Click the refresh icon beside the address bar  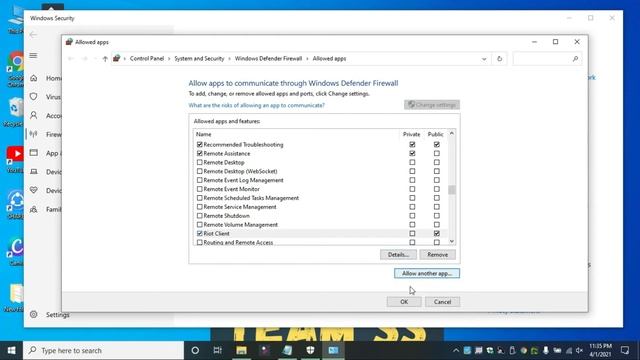point(499,59)
